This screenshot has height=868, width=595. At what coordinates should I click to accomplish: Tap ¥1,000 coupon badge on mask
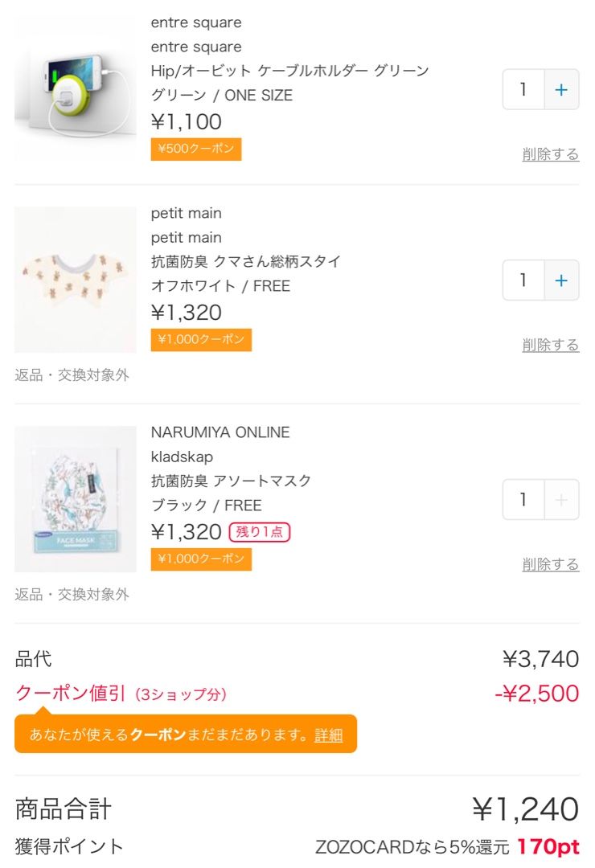[201, 559]
